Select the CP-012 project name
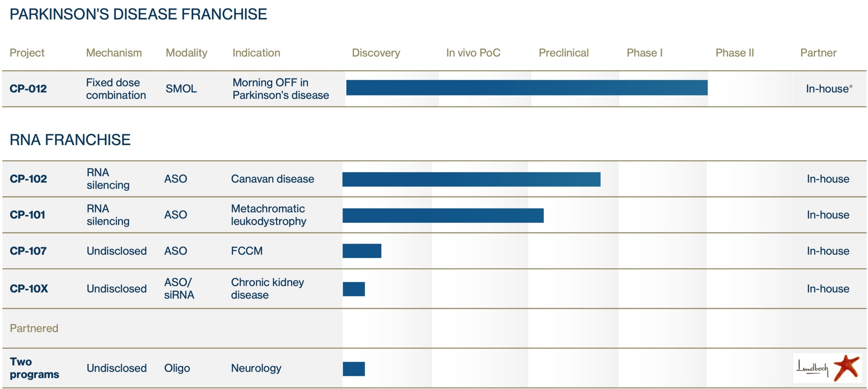This screenshot has width=868, height=389. pos(28,89)
